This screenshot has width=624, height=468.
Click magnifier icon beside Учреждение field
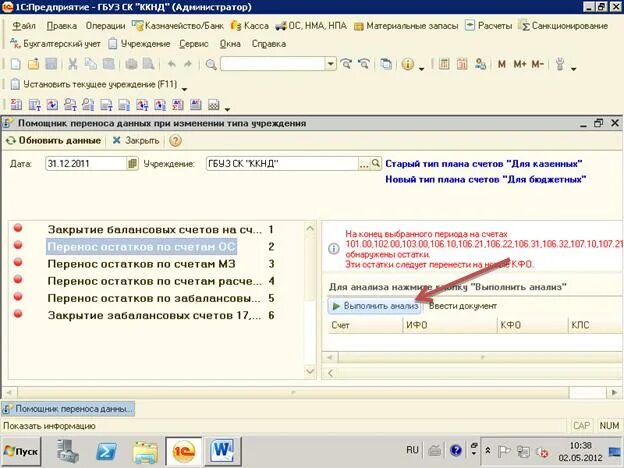[x=376, y=163]
